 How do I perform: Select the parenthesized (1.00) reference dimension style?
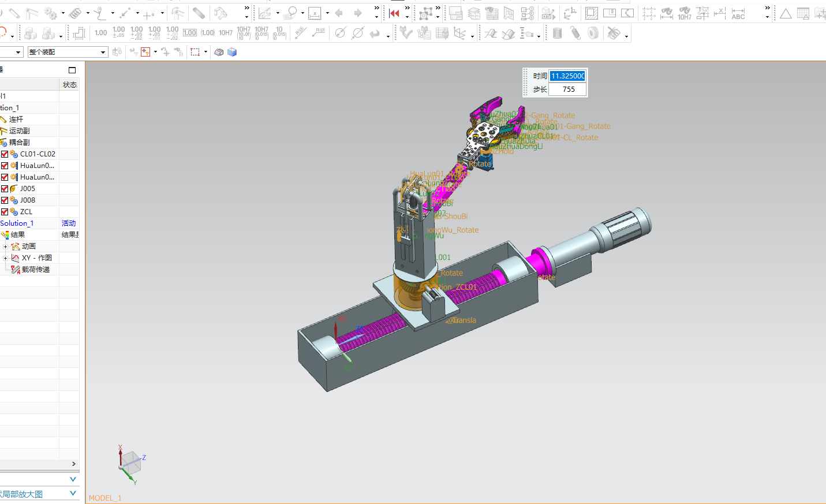pos(208,33)
